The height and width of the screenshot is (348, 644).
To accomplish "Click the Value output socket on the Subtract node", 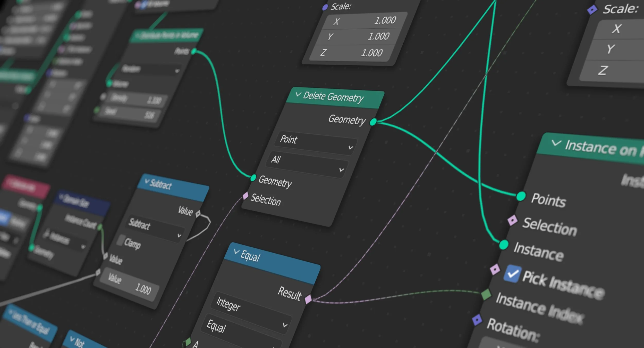I will 198,213.
